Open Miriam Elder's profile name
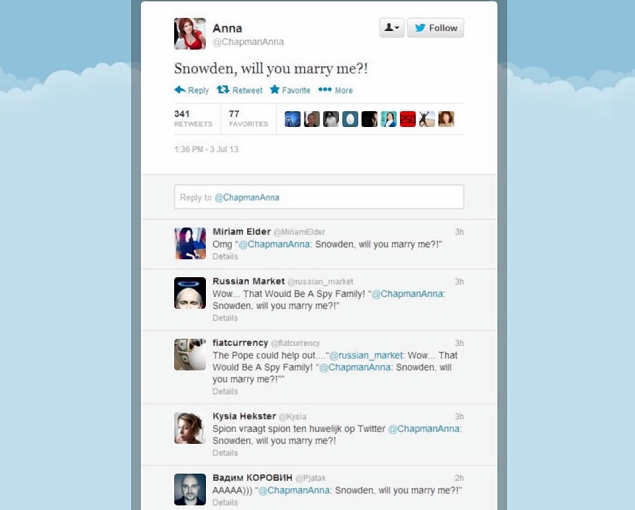635x510 pixels. 241,232
